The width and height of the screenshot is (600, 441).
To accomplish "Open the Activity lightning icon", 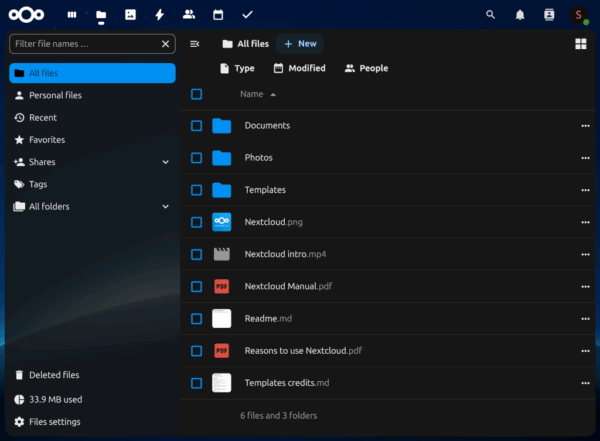I will pyautogui.click(x=160, y=15).
